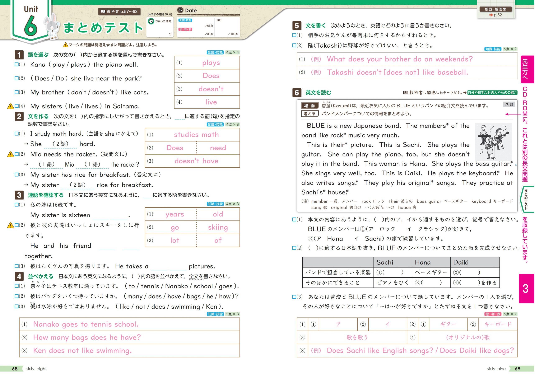
Task: Check the box for Does/Do she live question
Action: click(17, 78)
